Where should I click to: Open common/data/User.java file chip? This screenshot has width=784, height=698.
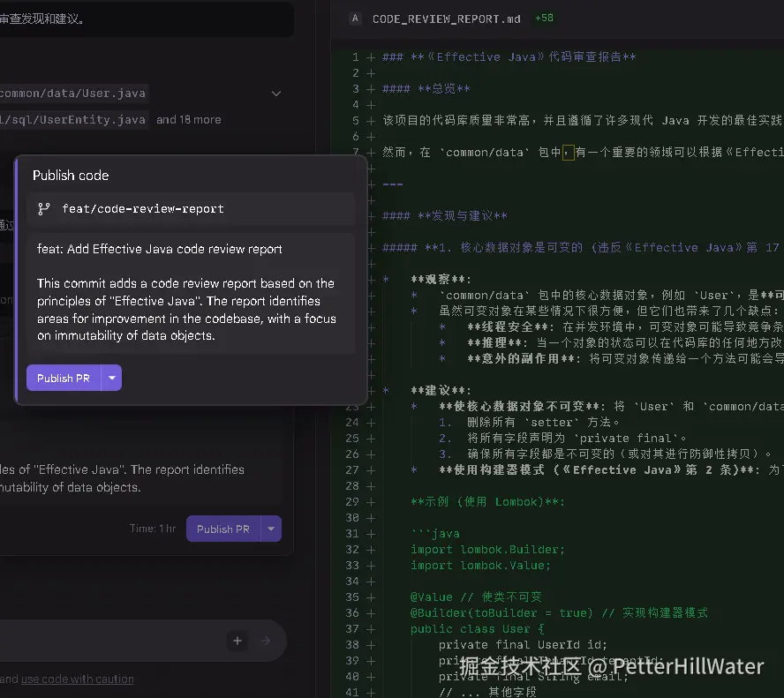tap(72, 94)
